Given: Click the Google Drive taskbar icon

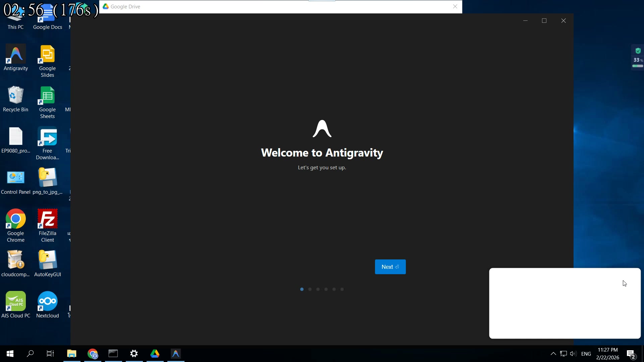Looking at the screenshot, I should [x=155, y=354].
